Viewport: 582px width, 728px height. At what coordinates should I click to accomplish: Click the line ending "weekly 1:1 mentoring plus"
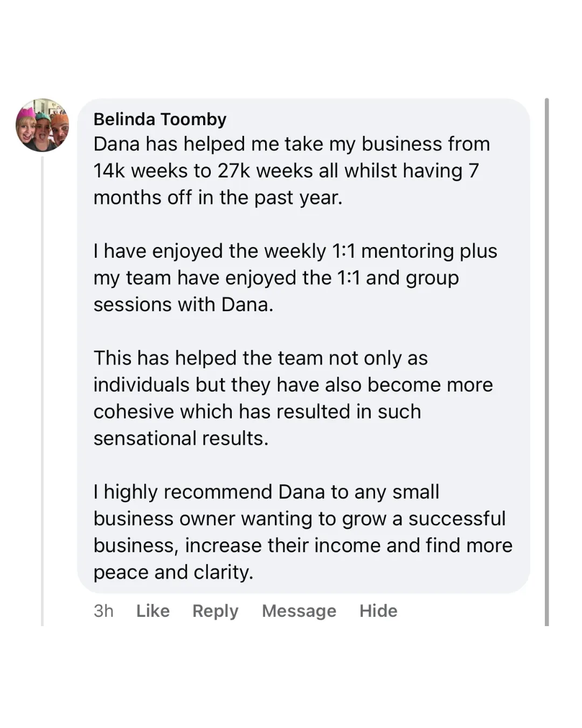click(x=295, y=251)
